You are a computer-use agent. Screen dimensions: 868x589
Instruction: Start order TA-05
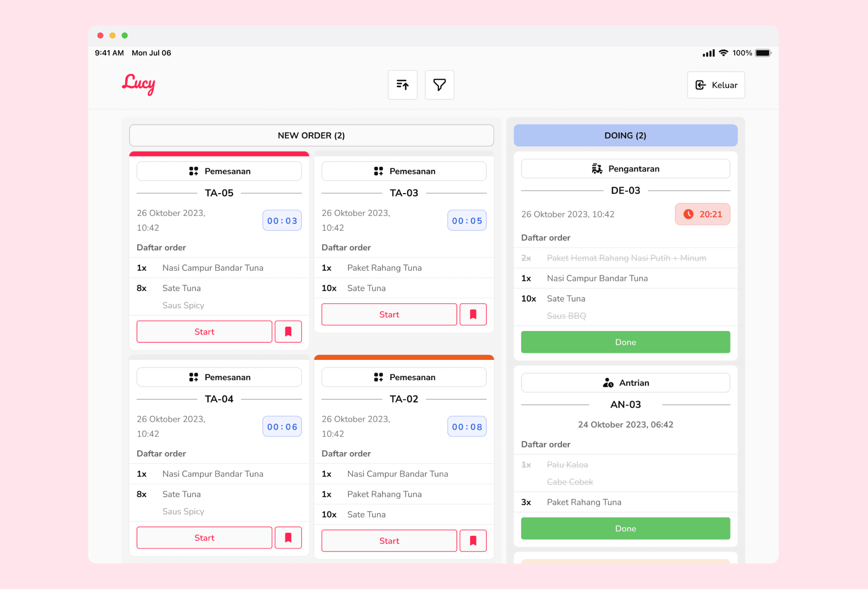click(x=204, y=332)
